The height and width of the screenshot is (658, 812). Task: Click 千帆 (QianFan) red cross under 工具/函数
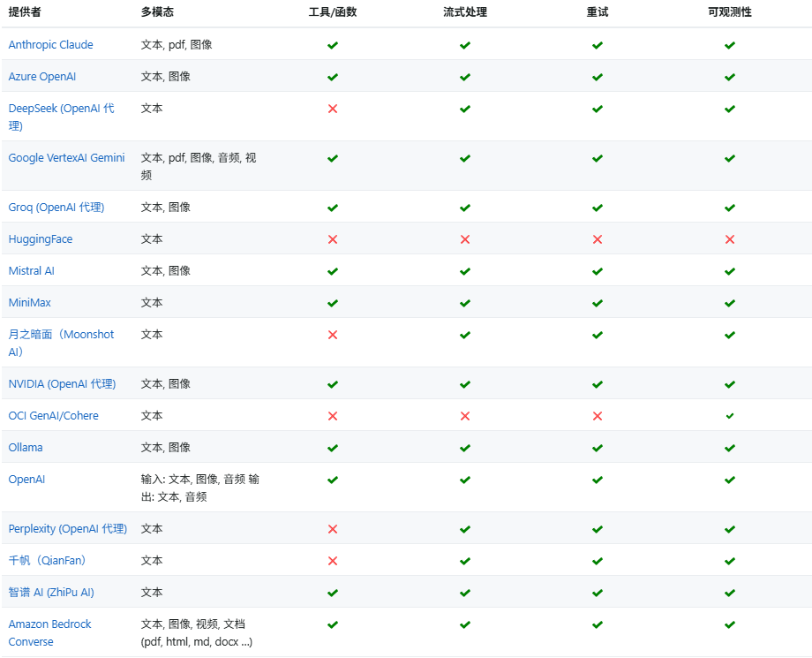click(333, 561)
